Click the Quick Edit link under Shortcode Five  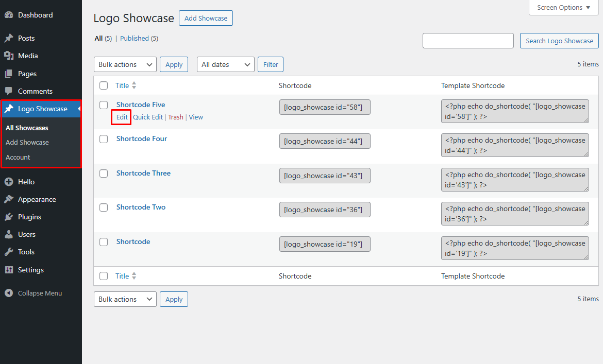[148, 117]
